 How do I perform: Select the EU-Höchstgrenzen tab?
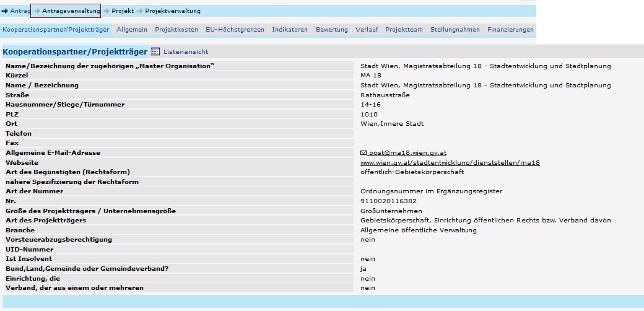point(235,30)
